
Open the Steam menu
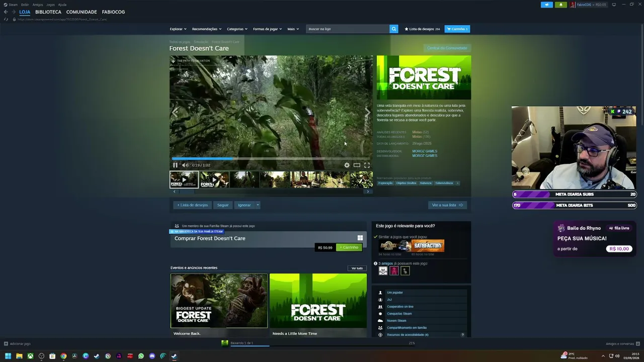point(11,5)
